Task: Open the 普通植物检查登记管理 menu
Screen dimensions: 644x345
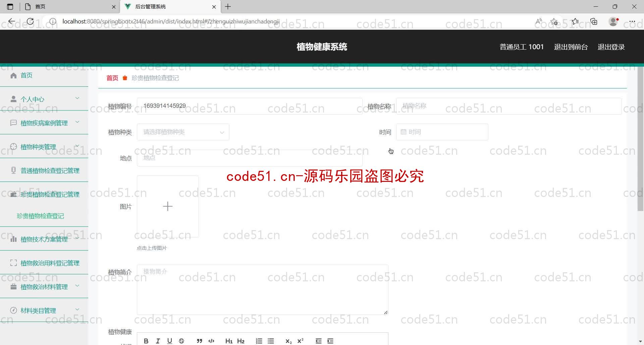Action: point(44,170)
